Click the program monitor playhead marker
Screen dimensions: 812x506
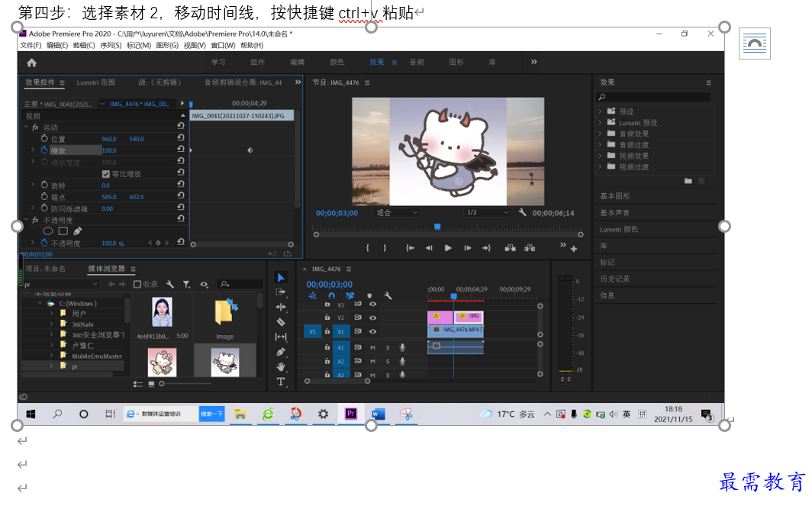437,227
